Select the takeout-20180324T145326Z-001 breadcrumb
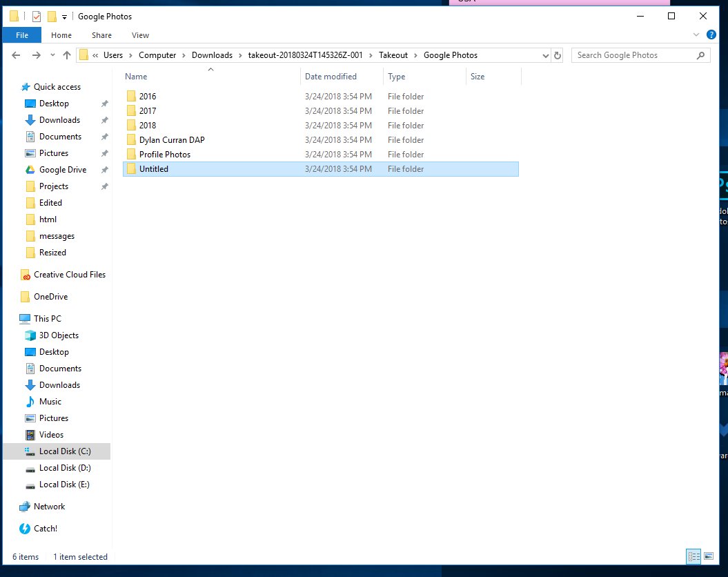Viewport: 728px width, 577px height. (305, 55)
